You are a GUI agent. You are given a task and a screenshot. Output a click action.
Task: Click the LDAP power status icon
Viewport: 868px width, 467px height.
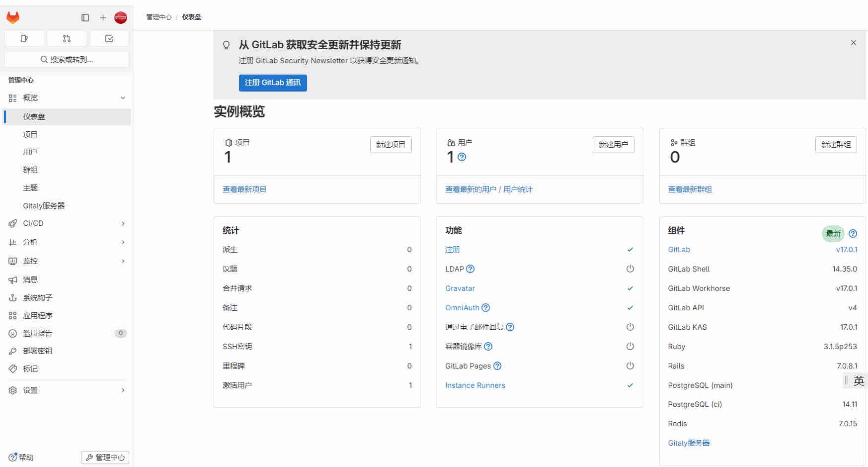click(630, 269)
